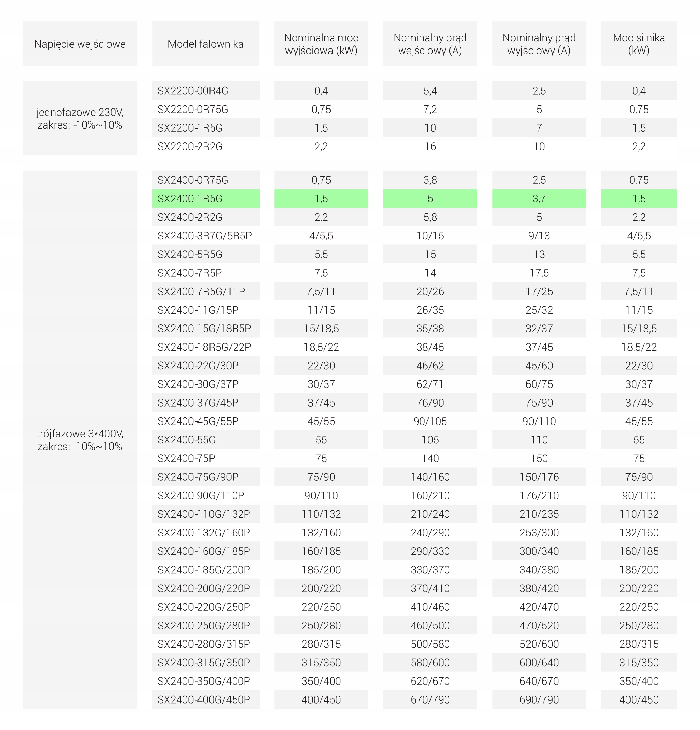Screen dimensions: 700x730
Task: Click the green 3,7 output current cell
Action: pyautogui.click(x=539, y=198)
